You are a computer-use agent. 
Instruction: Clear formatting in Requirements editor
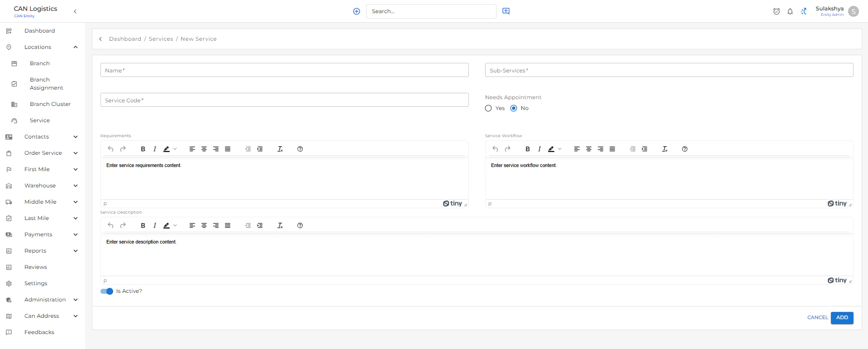(x=280, y=149)
